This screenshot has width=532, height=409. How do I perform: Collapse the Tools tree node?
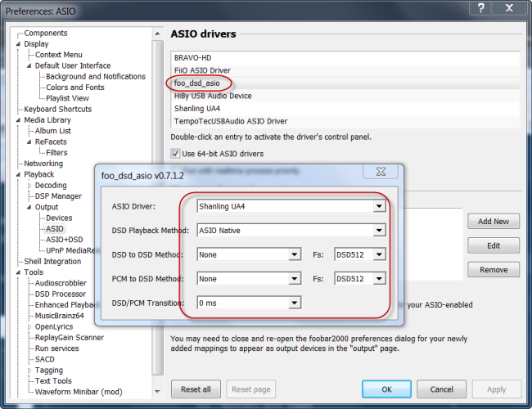tap(18, 272)
